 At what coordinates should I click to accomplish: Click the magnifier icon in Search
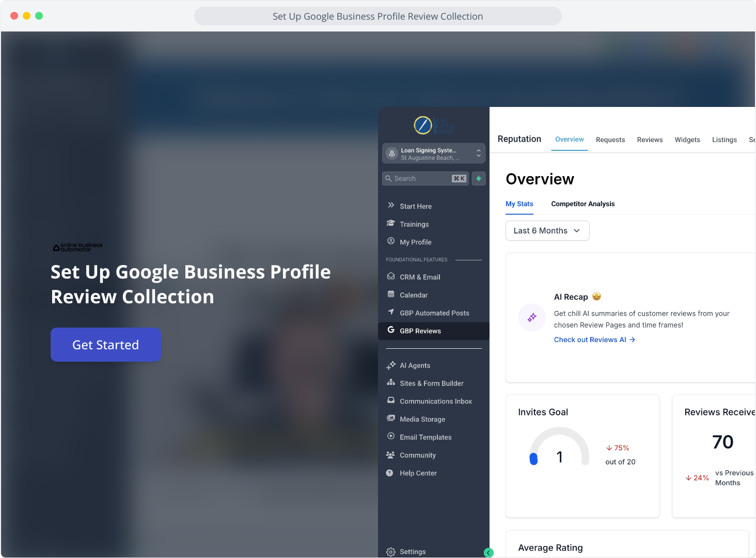(389, 179)
